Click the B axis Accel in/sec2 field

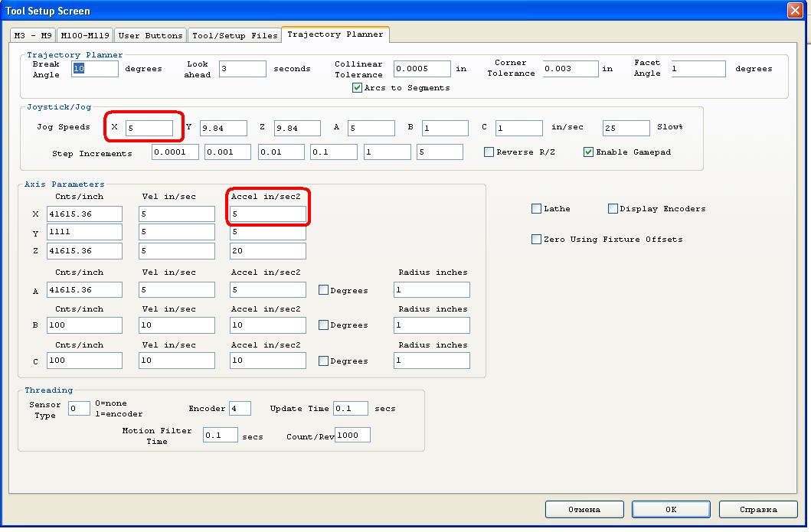pyautogui.click(x=268, y=325)
